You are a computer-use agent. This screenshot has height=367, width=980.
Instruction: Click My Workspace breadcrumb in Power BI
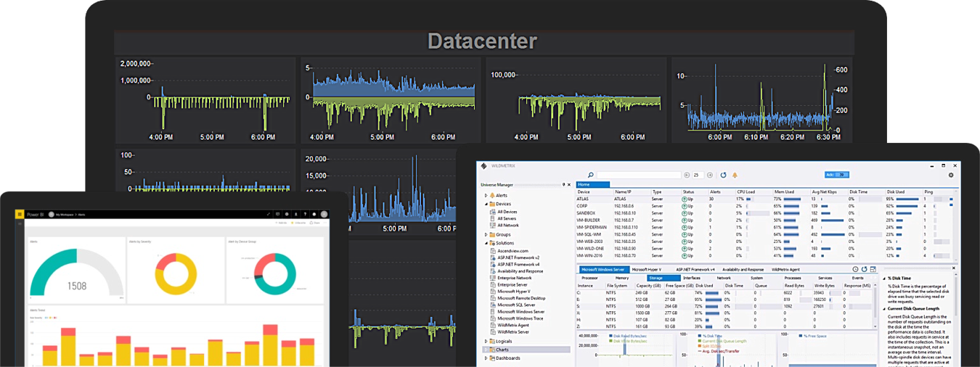[x=65, y=215]
